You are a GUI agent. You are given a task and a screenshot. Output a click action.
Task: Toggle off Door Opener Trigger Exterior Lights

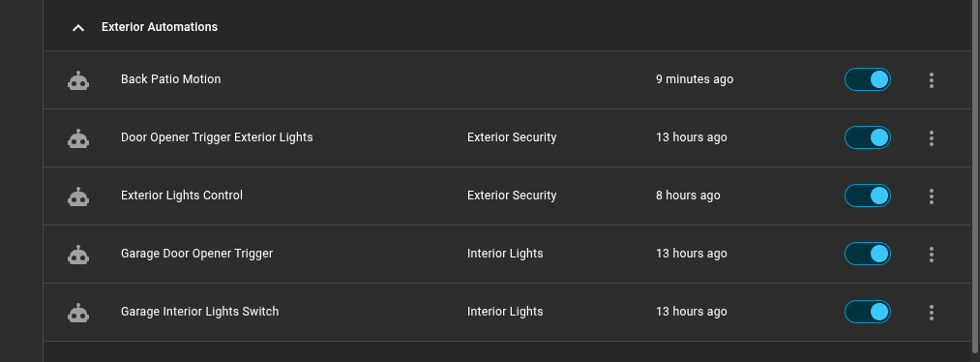click(868, 137)
